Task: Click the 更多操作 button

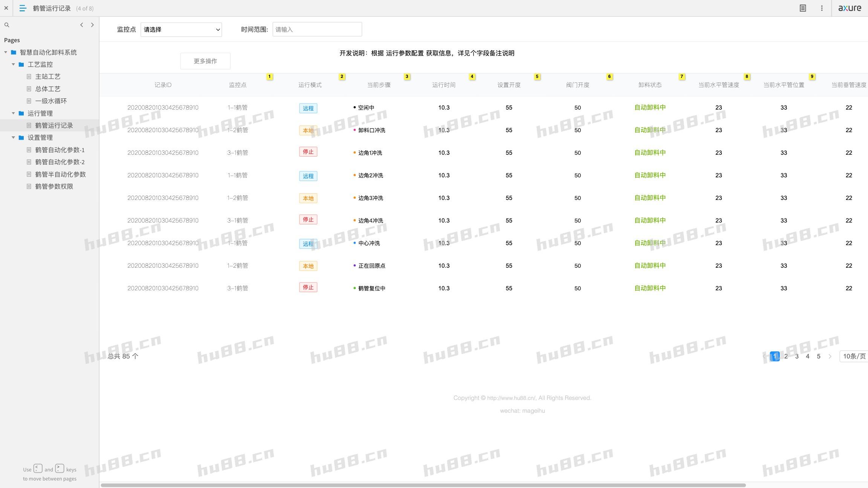Action: pos(205,61)
